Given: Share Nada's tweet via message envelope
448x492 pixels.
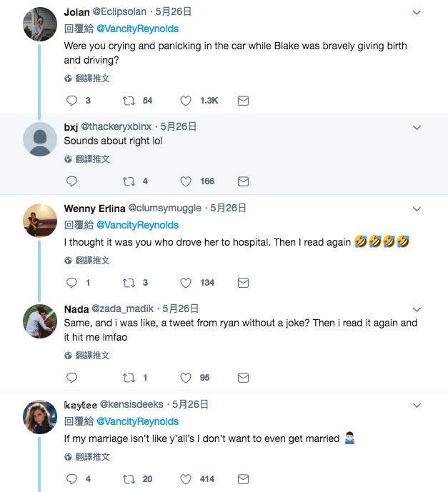Looking at the screenshot, I should coord(243,377).
